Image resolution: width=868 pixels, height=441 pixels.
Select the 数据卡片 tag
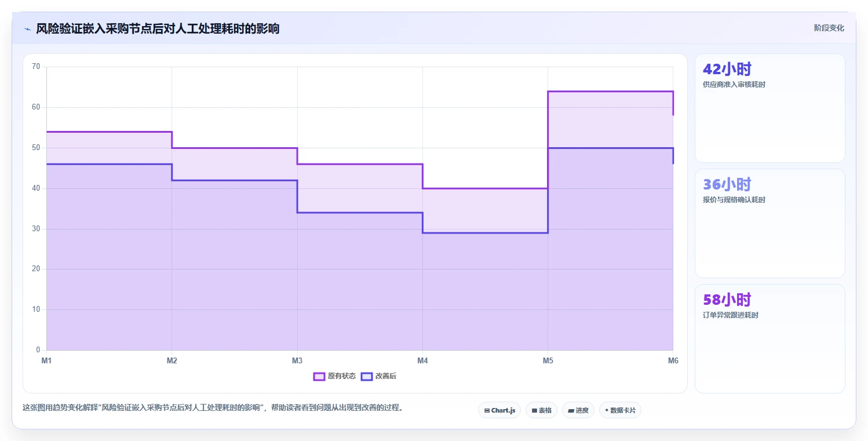point(620,410)
